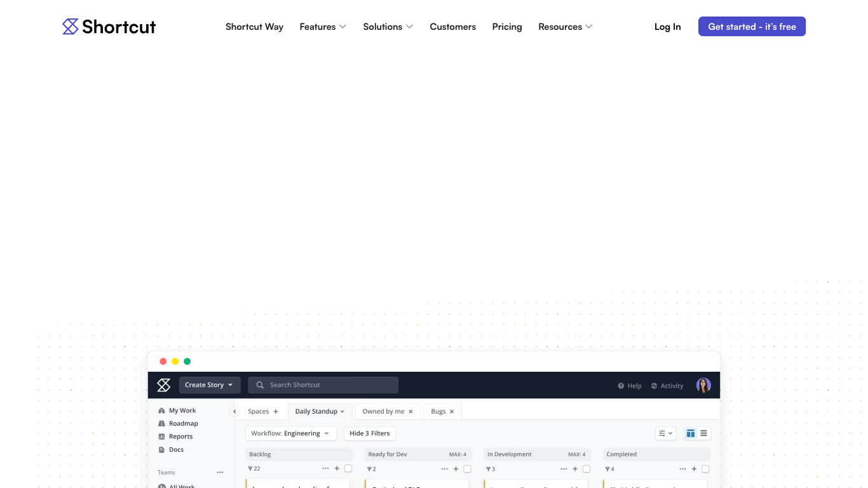Open Ready for Dev column options
This screenshot has height=488, width=868.
coord(445,469)
